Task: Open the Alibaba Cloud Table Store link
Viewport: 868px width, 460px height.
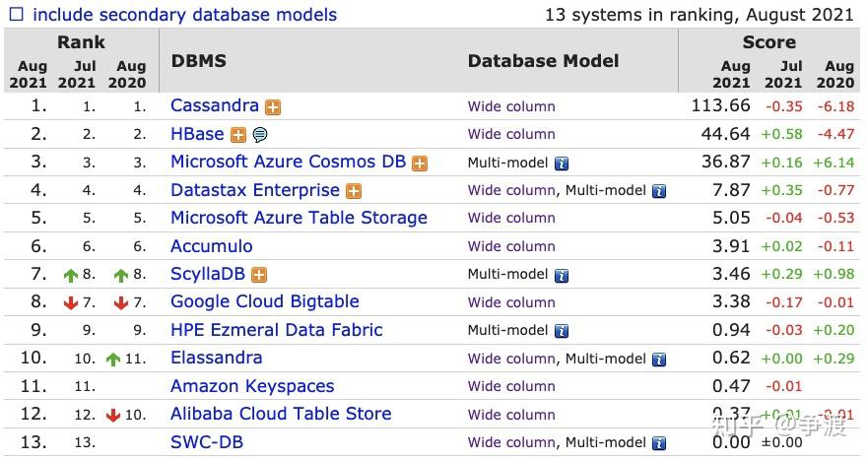Action: click(x=281, y=414)
